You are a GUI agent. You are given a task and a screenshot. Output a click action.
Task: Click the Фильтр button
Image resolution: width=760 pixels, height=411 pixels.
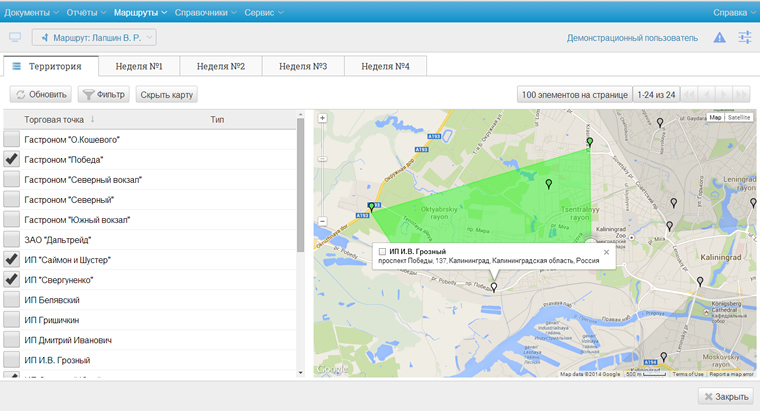pos(104,95)
